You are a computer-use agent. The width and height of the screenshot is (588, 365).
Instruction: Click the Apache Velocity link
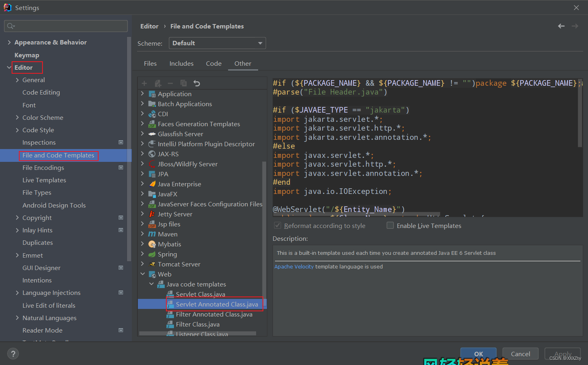pyautogui.click(x=294, y=266)
